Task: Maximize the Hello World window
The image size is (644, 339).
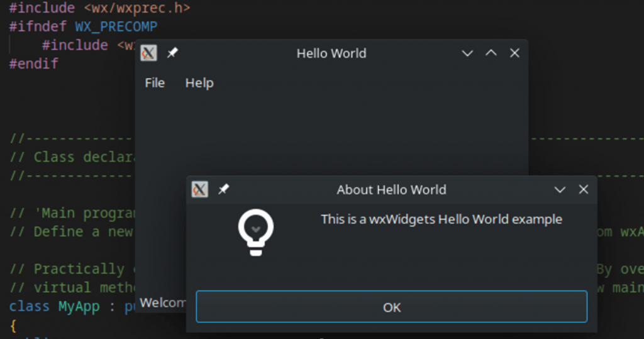Action: (x=491, y=53)
